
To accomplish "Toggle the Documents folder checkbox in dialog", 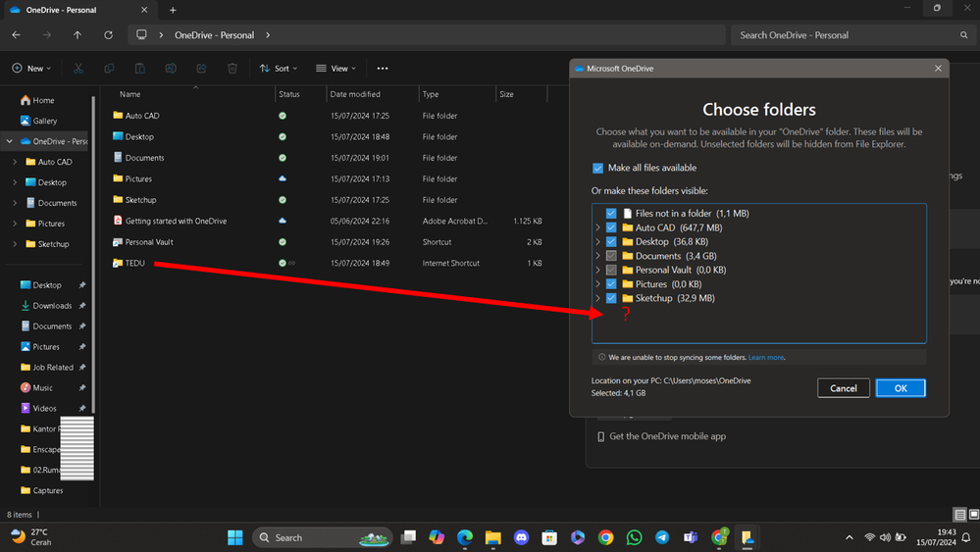I will [x=611, y=256].
